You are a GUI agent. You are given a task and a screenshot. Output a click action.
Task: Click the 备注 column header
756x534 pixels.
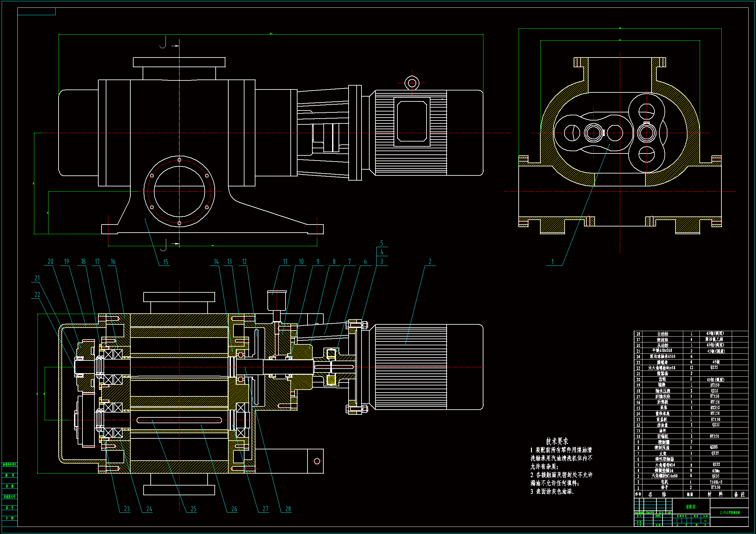(739, 495)
